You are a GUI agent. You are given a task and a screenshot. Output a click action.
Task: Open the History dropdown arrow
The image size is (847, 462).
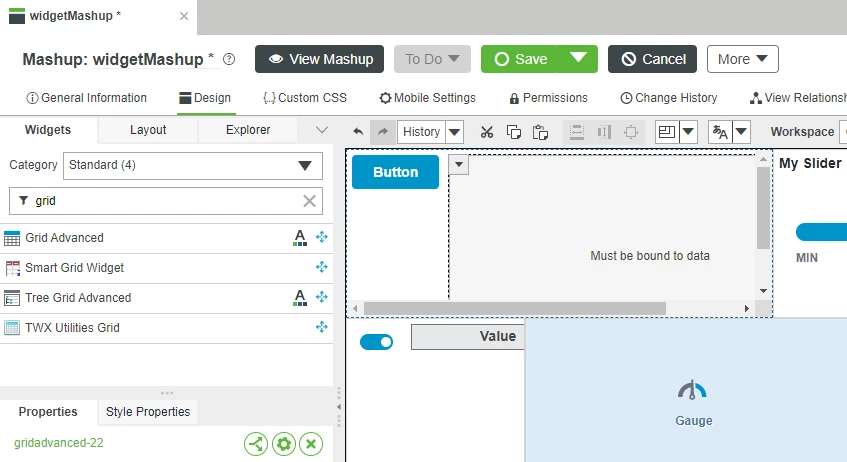[455, 132]
